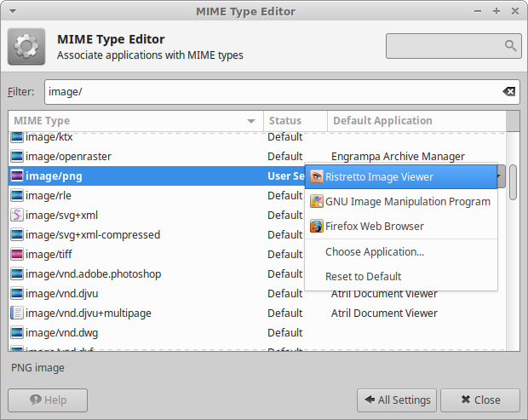The height and width of the screenshot is (420, 528).
Task: Click the GIMP icon in dropdown list
Action: click(317, 202)
